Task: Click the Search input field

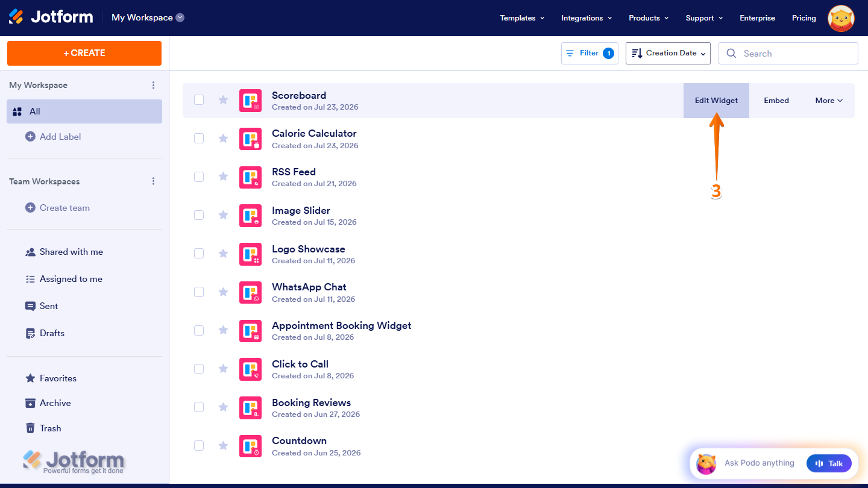Action: pyautogui.click(x=788, y=53)
